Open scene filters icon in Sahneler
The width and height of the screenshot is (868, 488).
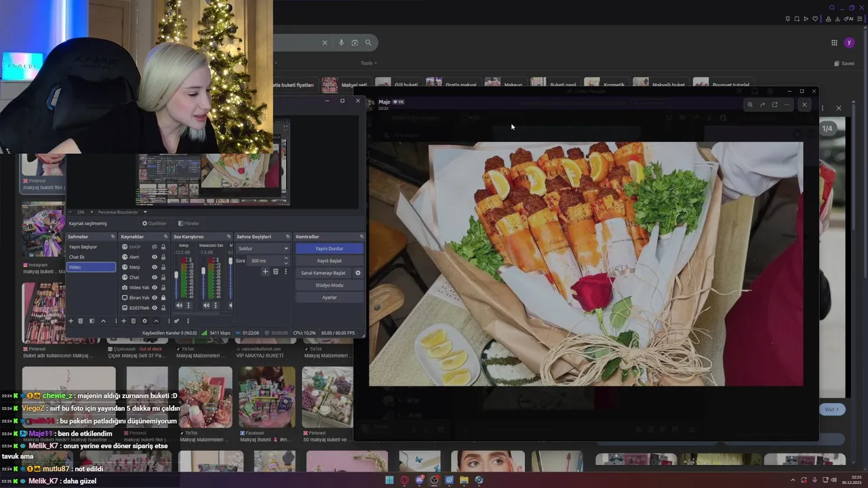coord(92,321)
